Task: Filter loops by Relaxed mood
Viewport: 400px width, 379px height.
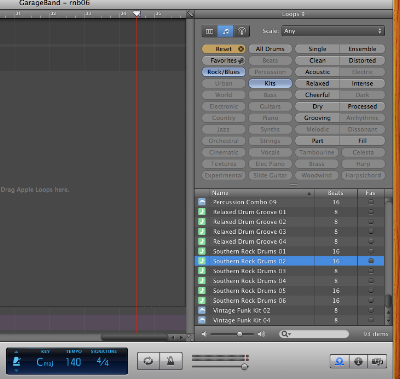Action: tap(317, 83)
